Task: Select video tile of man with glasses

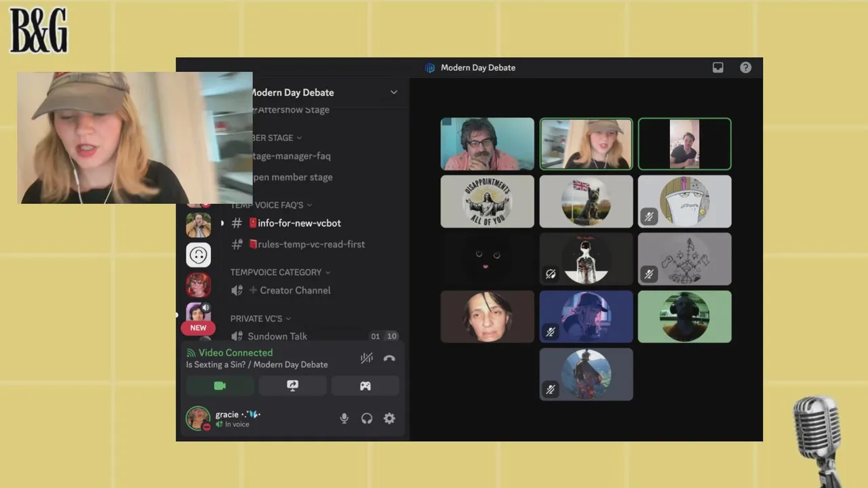Action: 488,144
